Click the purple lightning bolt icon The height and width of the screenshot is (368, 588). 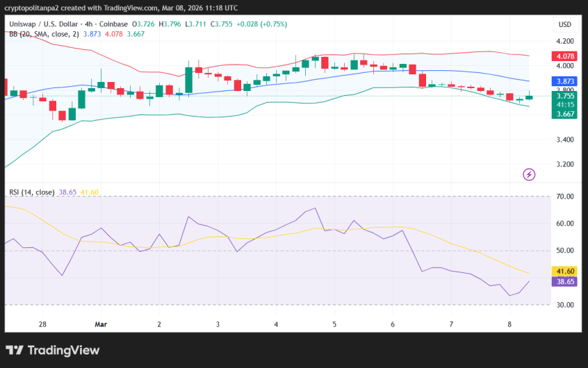point(529,174)
